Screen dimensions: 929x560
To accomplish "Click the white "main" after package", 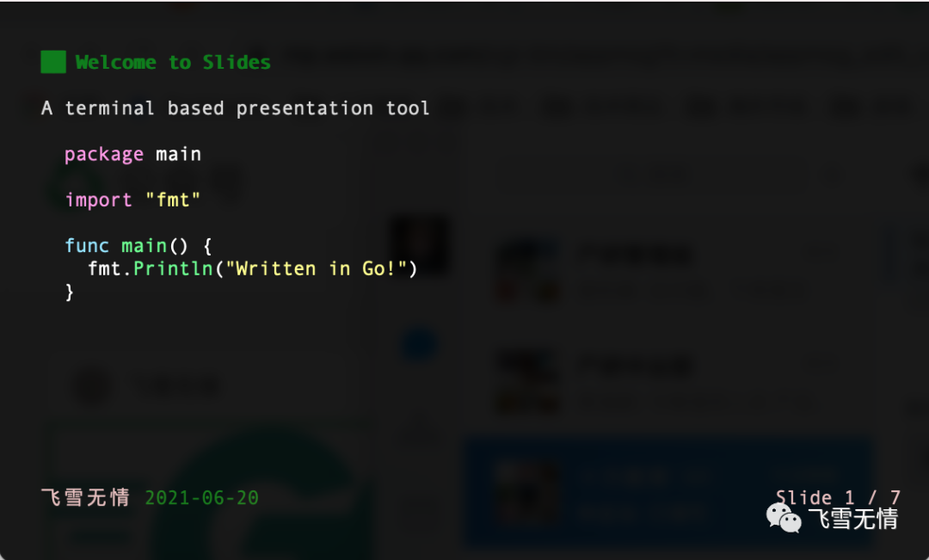I will (x=178, y=155).
